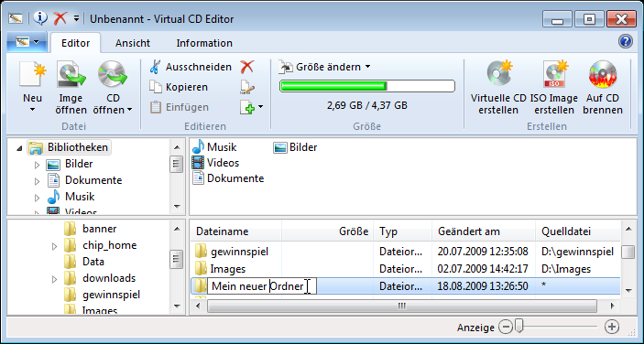Expand the downloads folder node

(x=54, y=279)
